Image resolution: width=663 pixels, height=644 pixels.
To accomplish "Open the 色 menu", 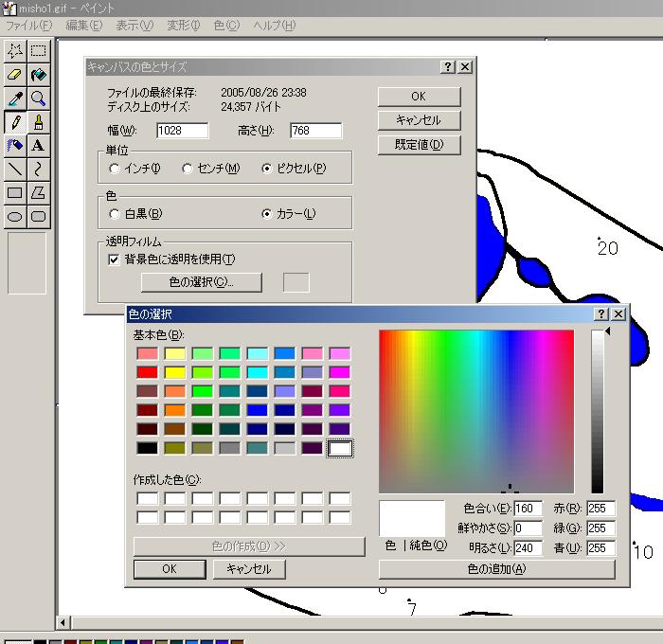I will tap(226, 26).
